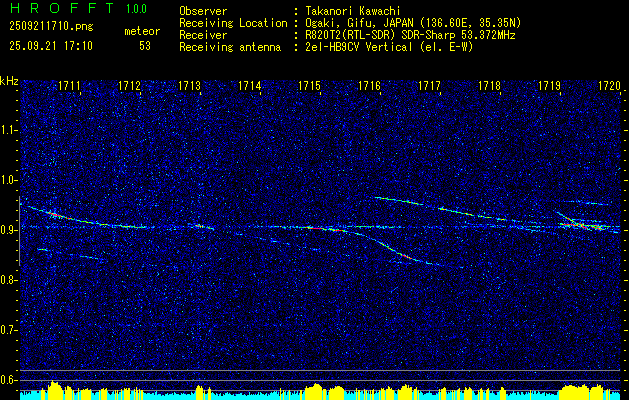The image size is (629, 400).
Task: Click the 0.8 frequency axis label
Action: point(9,280)
